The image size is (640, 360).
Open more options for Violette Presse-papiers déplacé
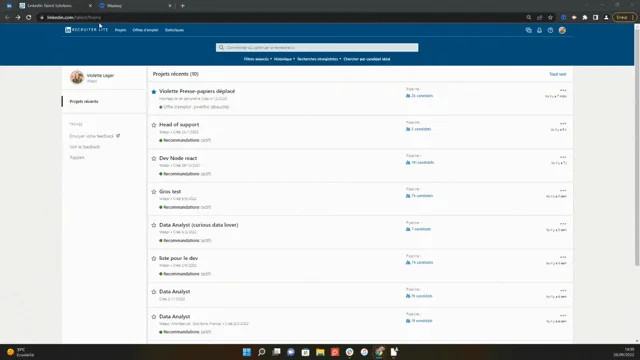tap(563, 90)
